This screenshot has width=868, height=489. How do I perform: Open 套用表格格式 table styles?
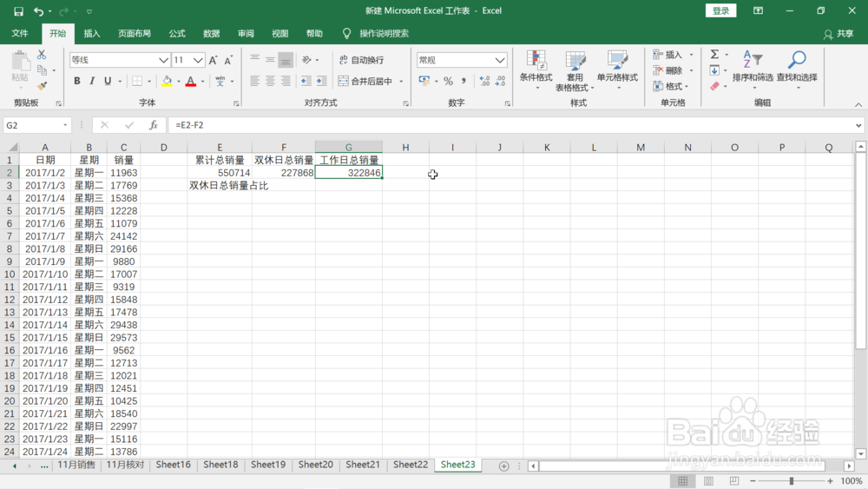click(x=575, y=71)
